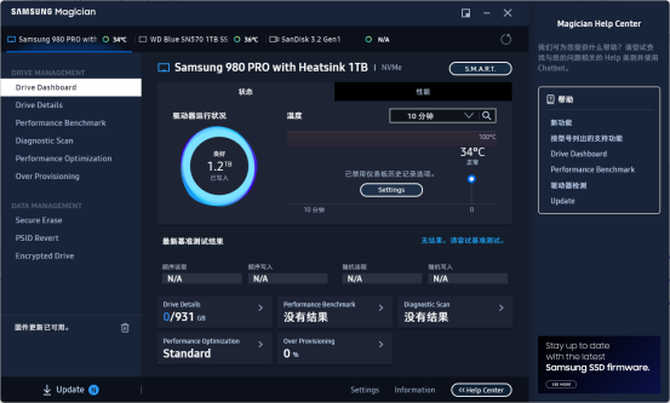Image resolution: width=670 pixels, height=403 pixels.
Task: Click the new update badge next to Update
Action: pyautogui.click(x=94, y=390)
